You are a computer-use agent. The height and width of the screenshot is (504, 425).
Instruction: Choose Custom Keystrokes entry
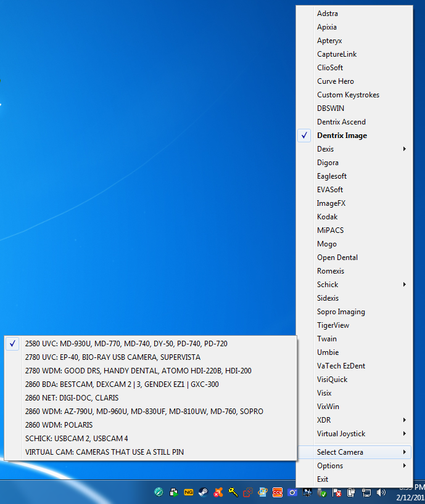tap(354, 95)
